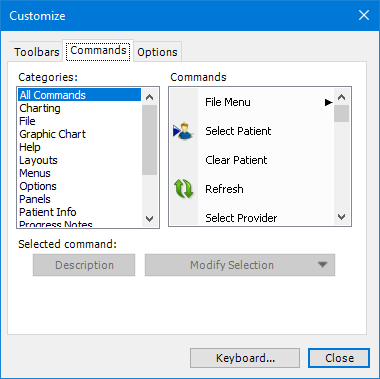Click the green Refresh arrows icon
380x379 pixels.
(x=183, y=189)
